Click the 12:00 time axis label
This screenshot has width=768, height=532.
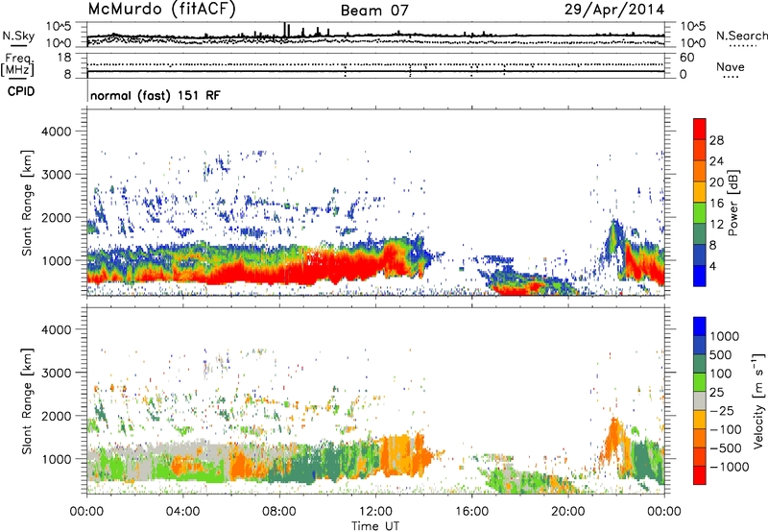[x=375, y=512]
